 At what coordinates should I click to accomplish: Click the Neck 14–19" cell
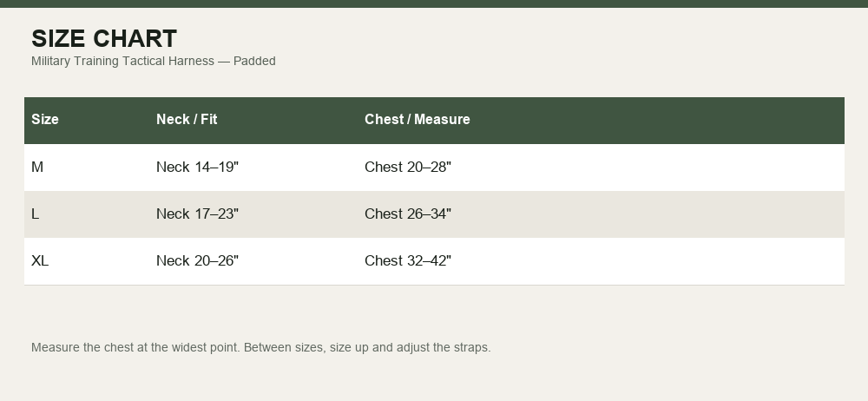[x=197, y=167]
